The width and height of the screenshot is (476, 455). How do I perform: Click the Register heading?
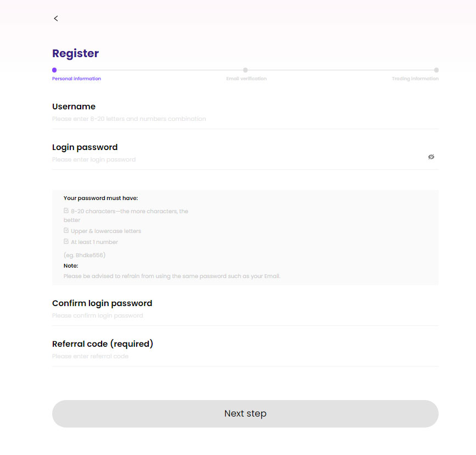point(76,53)
